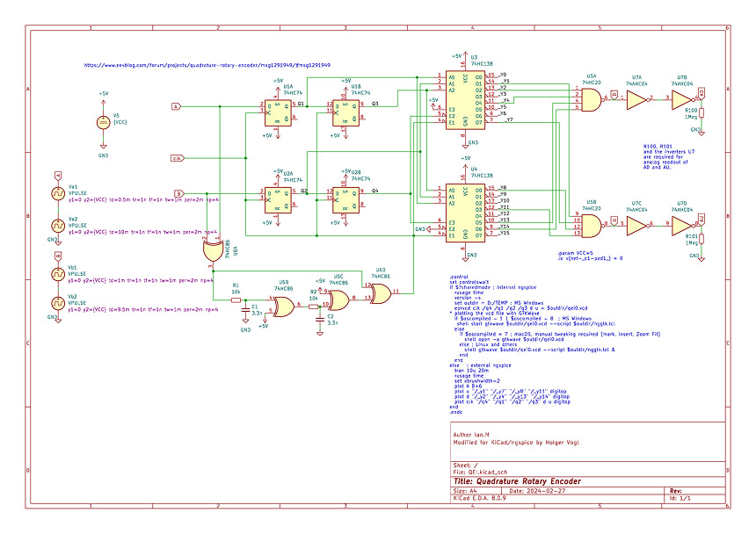Click the Vb2 VPULSE source symbol
The width and height of the screenshot is (756, 534).
pyautogui.click(x=59, y=305)
